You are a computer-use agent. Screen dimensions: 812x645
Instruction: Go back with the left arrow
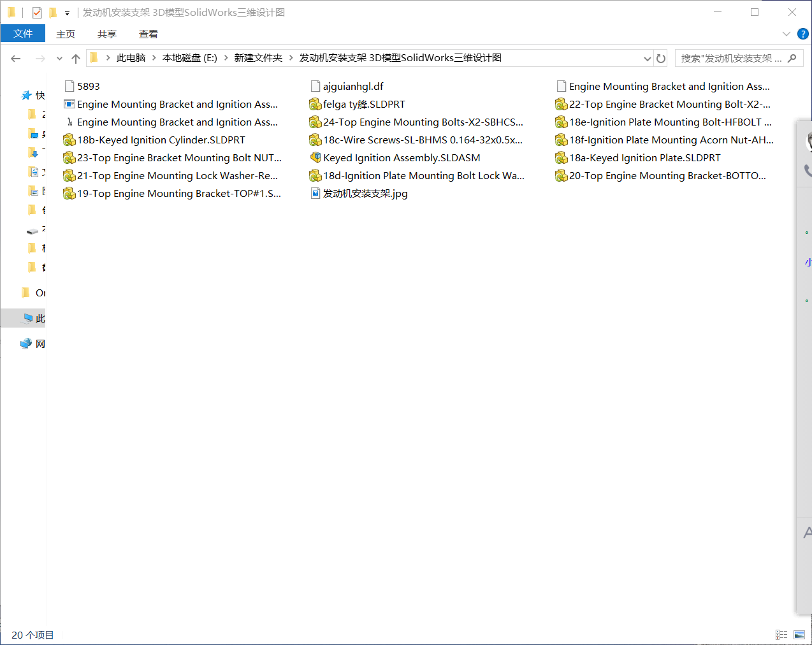point(16,59)
